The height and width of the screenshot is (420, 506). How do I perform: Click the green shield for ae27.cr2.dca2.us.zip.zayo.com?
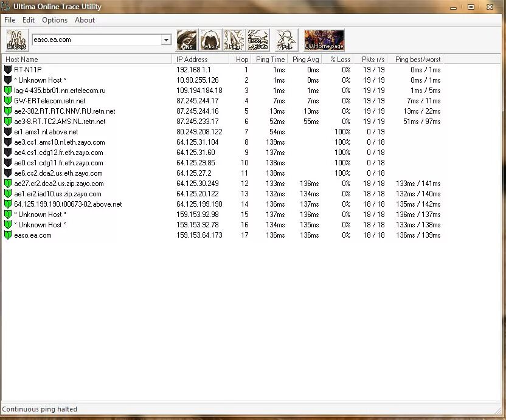click(x=8, y=183)
